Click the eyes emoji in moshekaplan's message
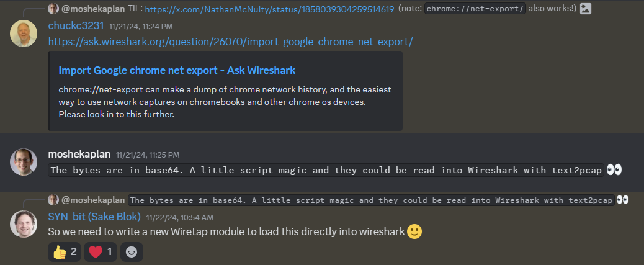The width and height of the screenshot is (644, 265). 614,170
